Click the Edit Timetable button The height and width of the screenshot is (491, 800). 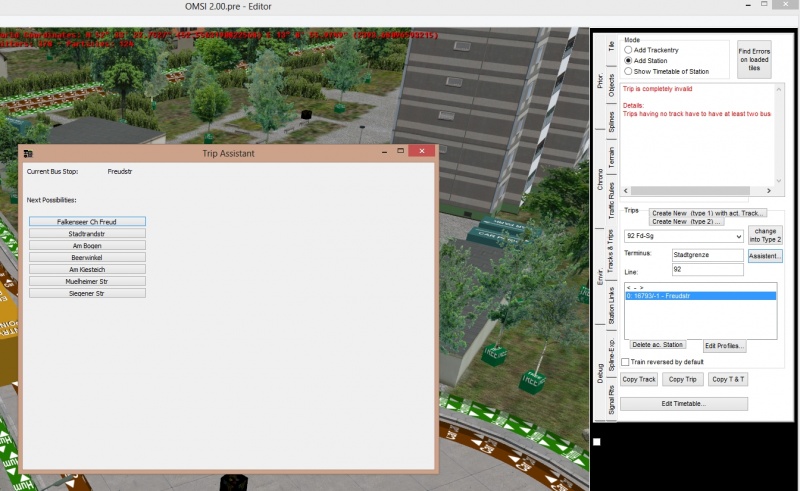[683, 404]
